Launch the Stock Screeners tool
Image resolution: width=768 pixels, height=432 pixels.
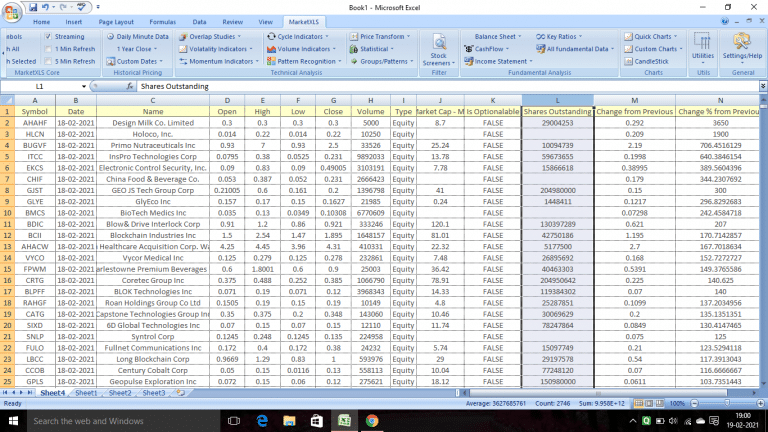(x=439, y=50)
